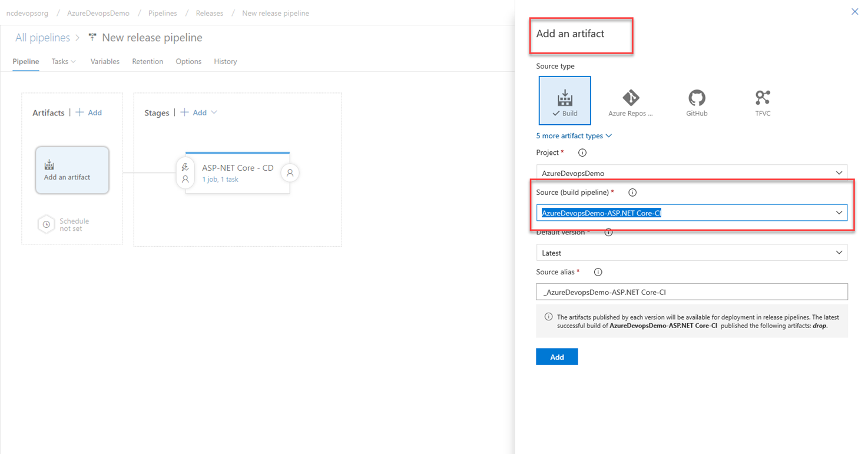Open the Default version dropdown

click(x=692, y=253)
